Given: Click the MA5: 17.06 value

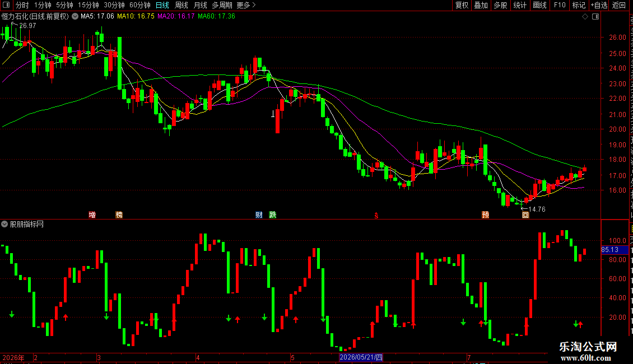Looking at the screenshot, I should pos(97,16).
